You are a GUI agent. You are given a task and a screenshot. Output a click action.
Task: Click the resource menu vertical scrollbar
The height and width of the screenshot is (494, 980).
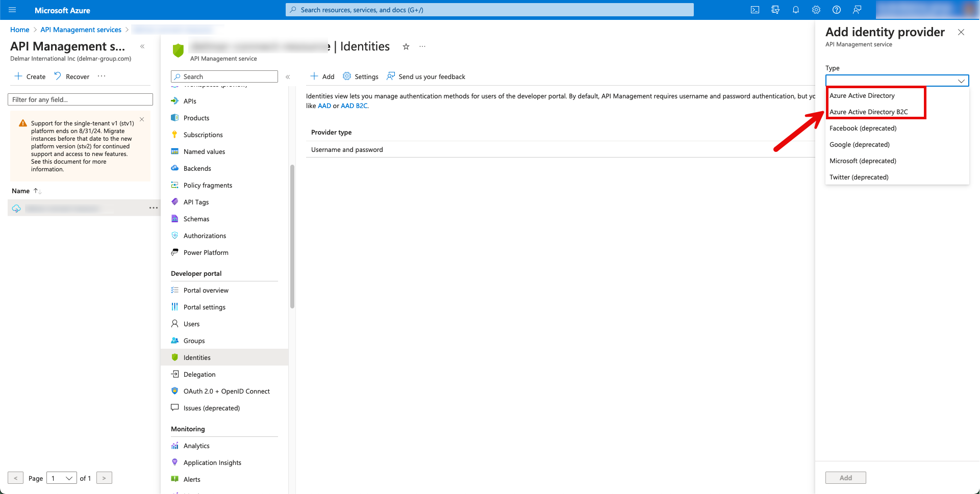point(292,237)
